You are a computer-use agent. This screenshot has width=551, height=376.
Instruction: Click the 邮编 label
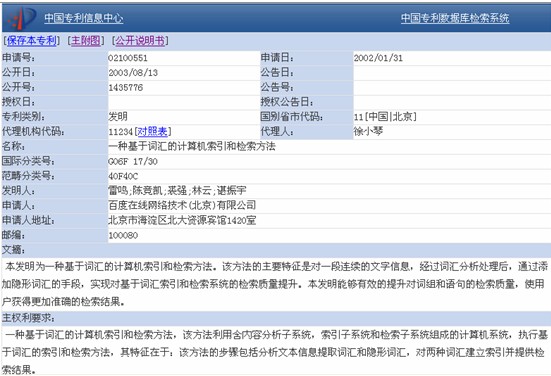tap(13, 235)
